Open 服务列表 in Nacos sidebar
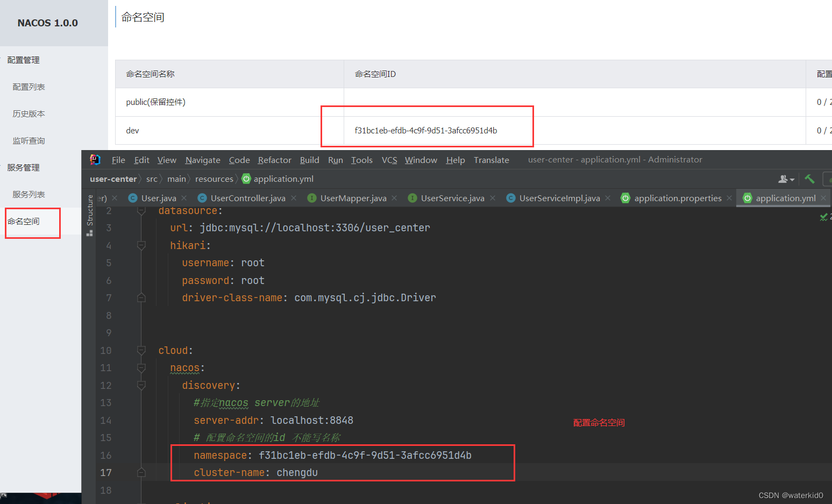 pos(29,194)
